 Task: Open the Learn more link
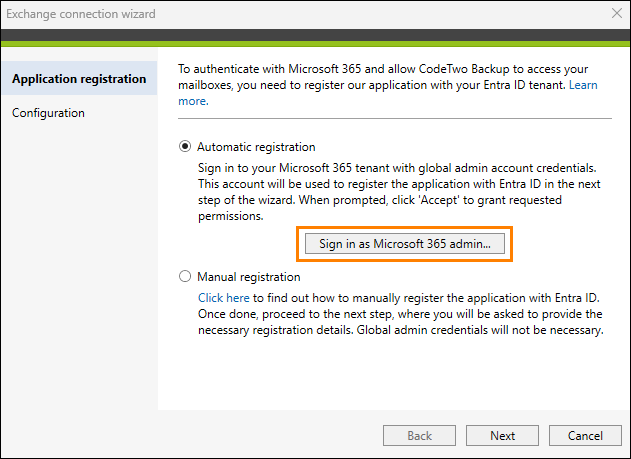(583, 85)
